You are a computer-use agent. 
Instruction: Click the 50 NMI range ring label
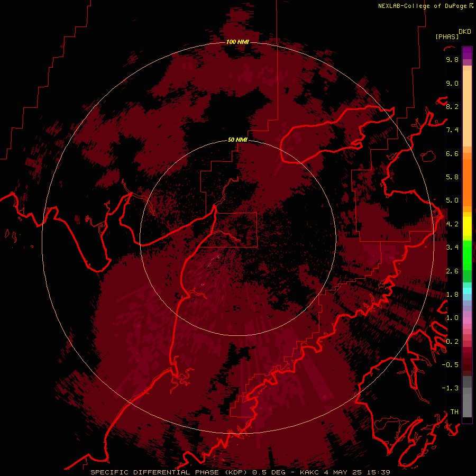pyautogui.click(x=237, y=140)
